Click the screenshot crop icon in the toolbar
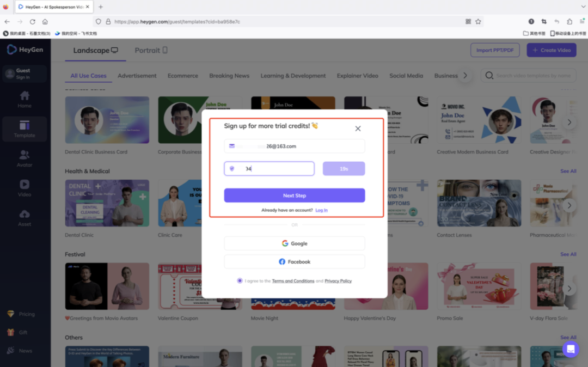 [x=544, y=22]
